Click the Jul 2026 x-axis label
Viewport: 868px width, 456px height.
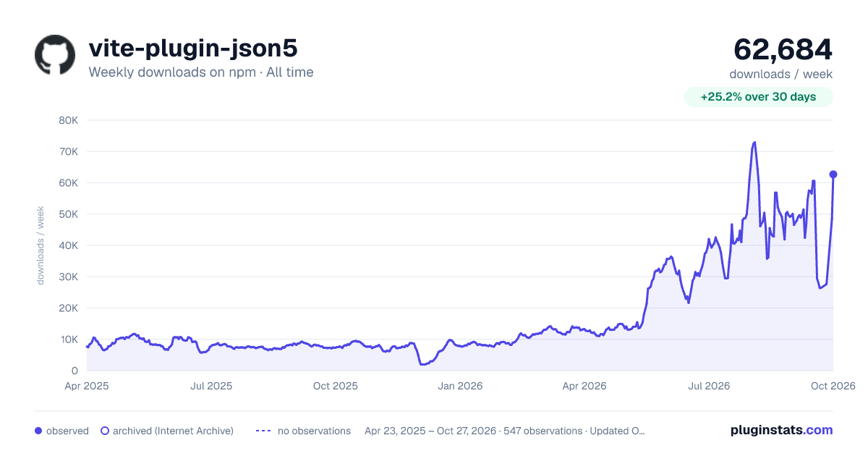pyautogui.click(x=708, y=386)
